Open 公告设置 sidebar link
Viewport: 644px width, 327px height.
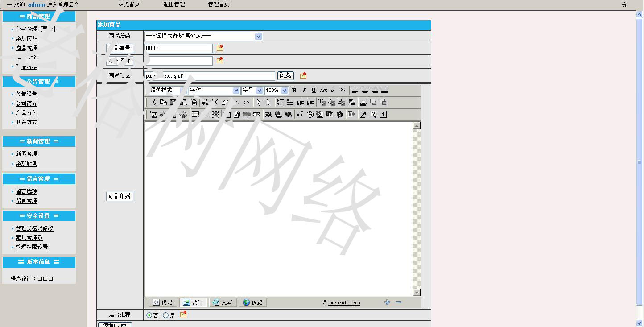(27, 94)
